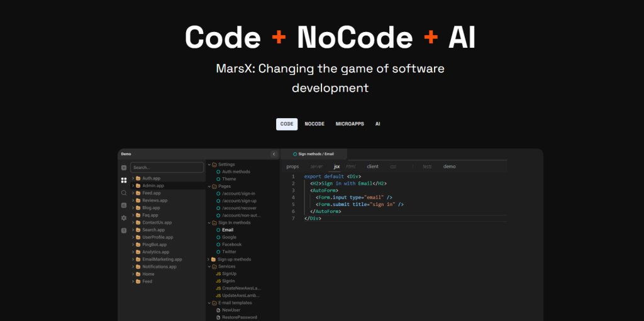Open the NewUser e-mail template file
Screen dimensions: 644x321
click(x=230, y=310)
